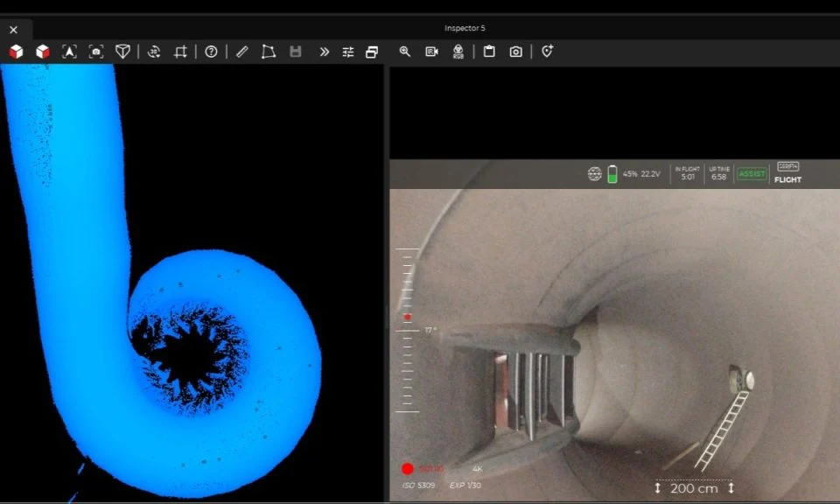Image resolution: width=840 pixels, height=504 pixels.
Task: Click the save floppy disk icon
Action: pos(296,52)
